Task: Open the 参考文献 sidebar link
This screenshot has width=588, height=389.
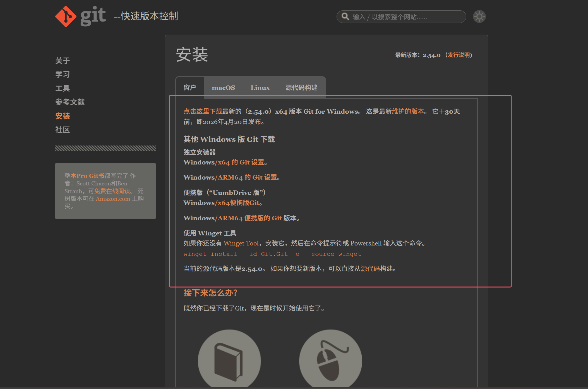Action: pos(70,102)
